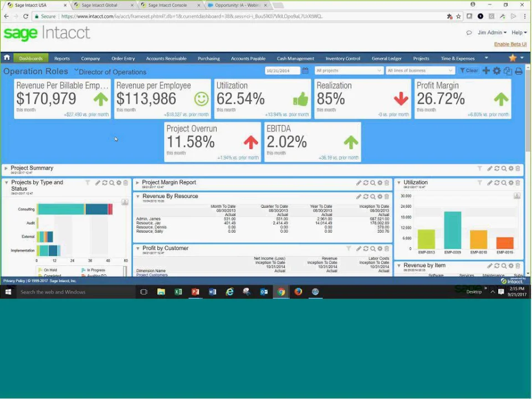This screenshot has width=532, height=399.
Task: Download the Utilization chart via export icon
Action: 517,196
